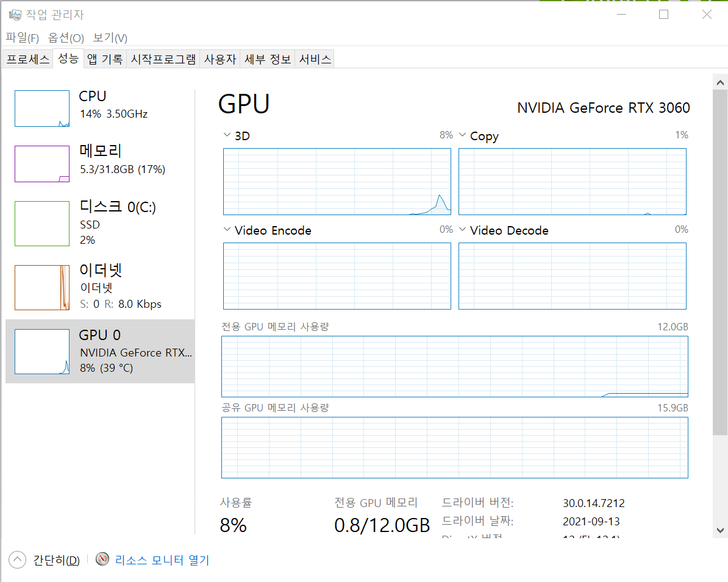
Task: Click the 5.3/31.8GB (17%) memory value
Action: (123, 169)
